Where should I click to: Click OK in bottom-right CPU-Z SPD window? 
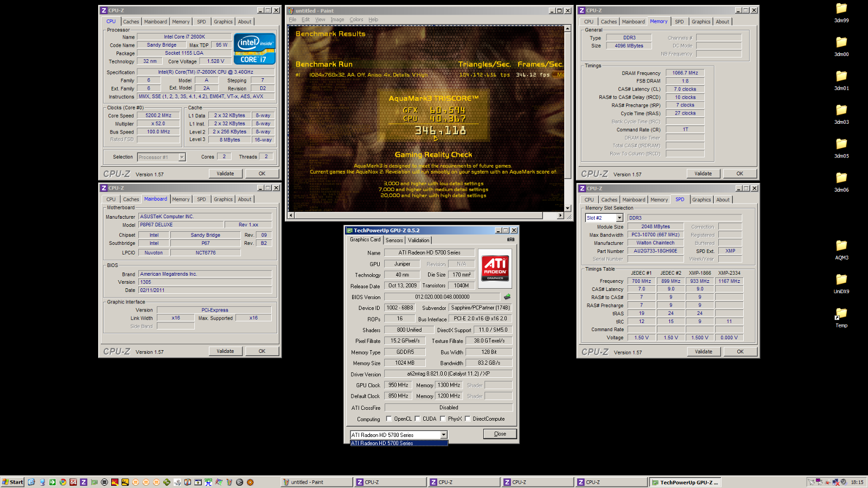tap(740, 352)
